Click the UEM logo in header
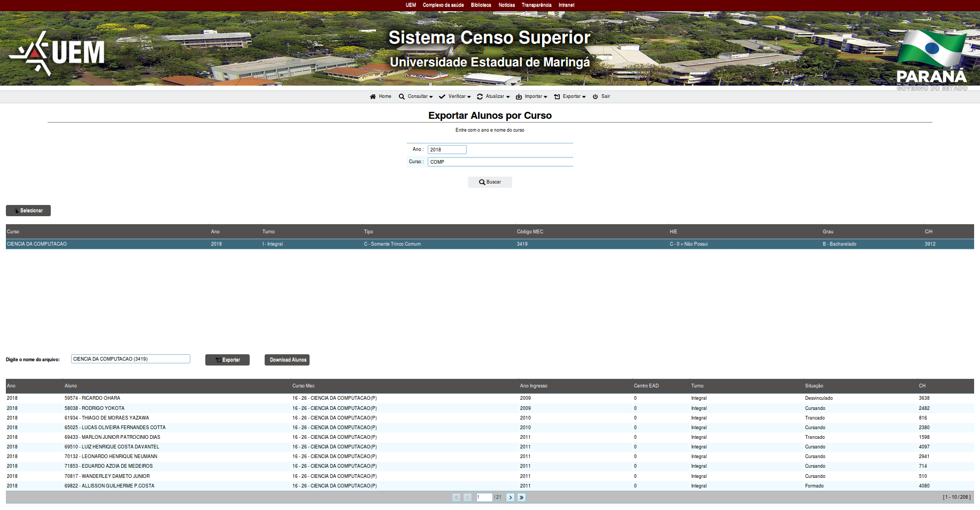The width and height of the screenshot is (980, 510). click(x=57, y=52)
